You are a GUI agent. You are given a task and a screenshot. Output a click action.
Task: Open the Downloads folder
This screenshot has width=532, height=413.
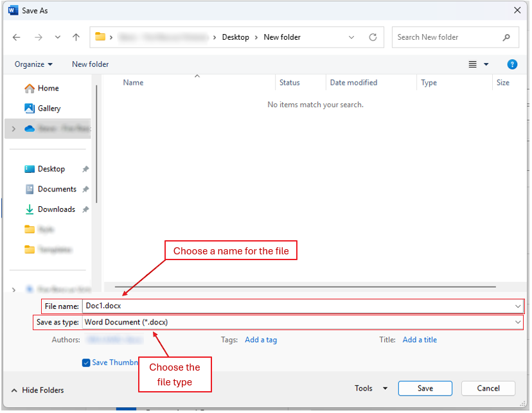click(55, 209)
